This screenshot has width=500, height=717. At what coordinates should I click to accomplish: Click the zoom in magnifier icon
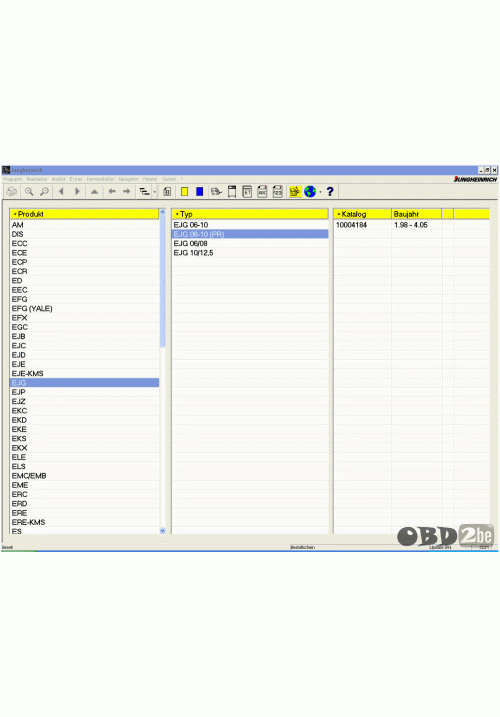[29, 192]
